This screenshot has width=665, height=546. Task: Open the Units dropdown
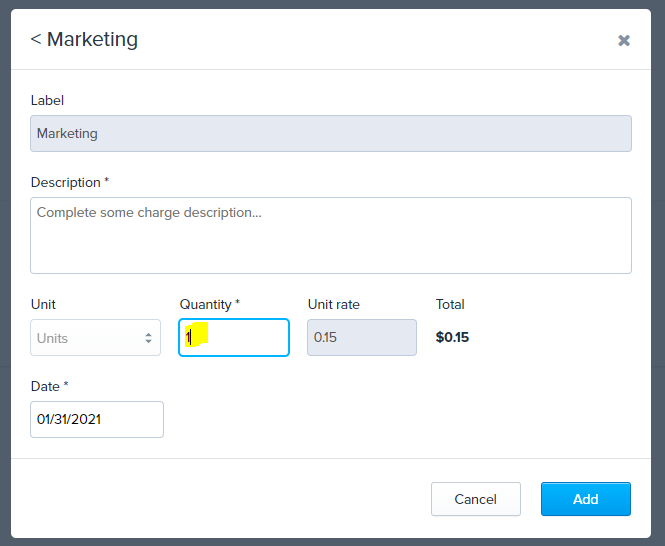95,338
